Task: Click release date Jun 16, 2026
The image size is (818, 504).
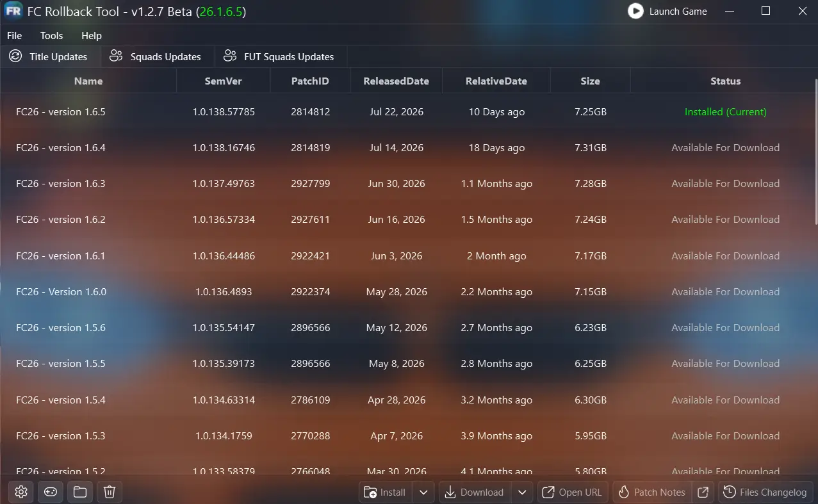Action: [x=397, y=219]
